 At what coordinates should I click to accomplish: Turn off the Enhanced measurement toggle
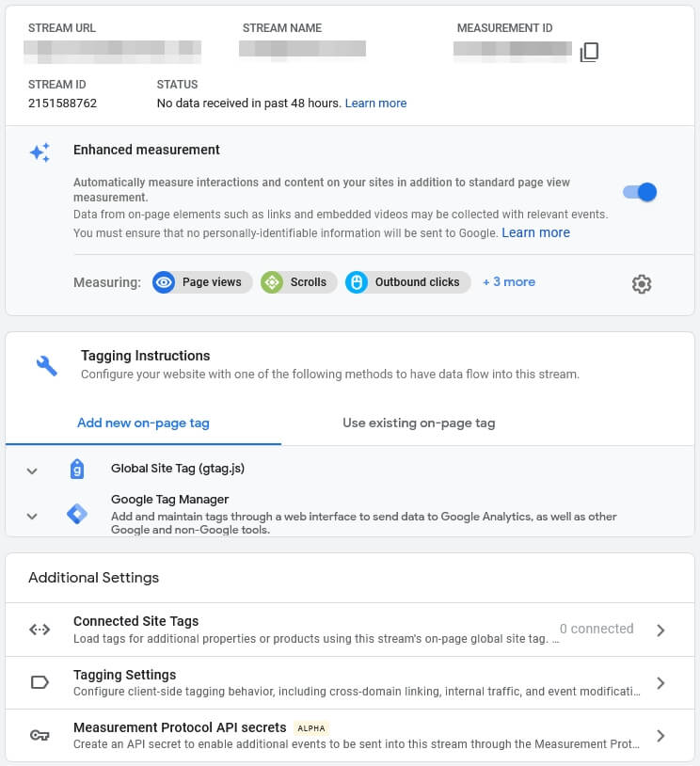[x=640, y=192]
